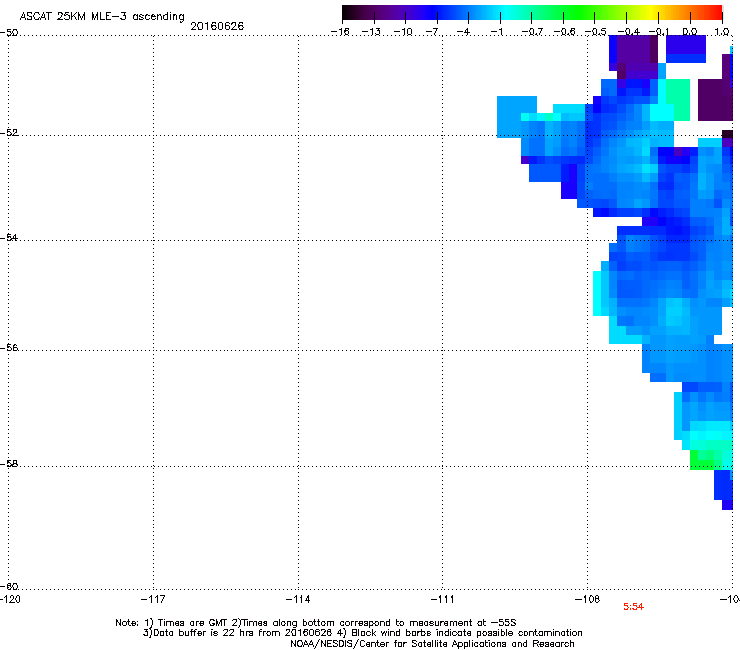Viewport: 740px width, 650px height.
Task: Click the colorbar label -13
Action: click(x=371, y=32)
